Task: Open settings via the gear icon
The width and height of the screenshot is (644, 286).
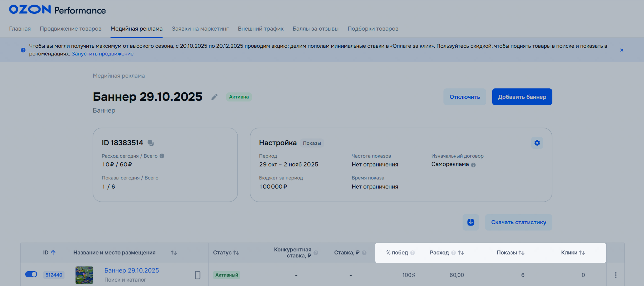Action: point(537,143)
